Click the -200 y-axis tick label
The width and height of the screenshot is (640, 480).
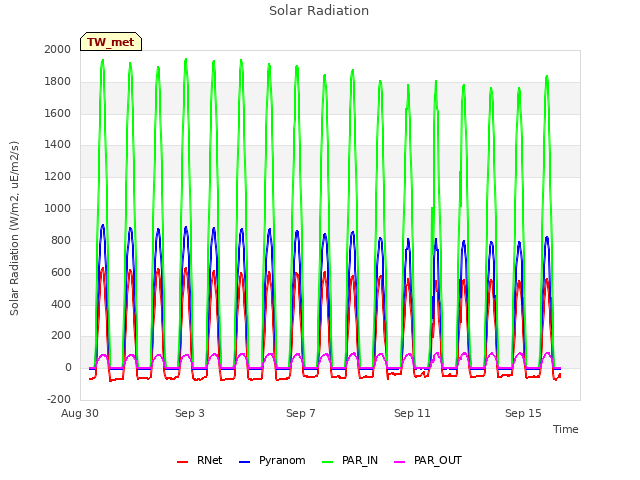coord(59,400)
